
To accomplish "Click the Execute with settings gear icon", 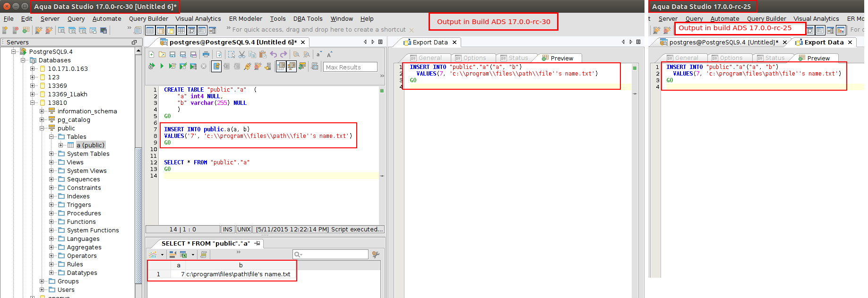I will (x=151, y=66).
